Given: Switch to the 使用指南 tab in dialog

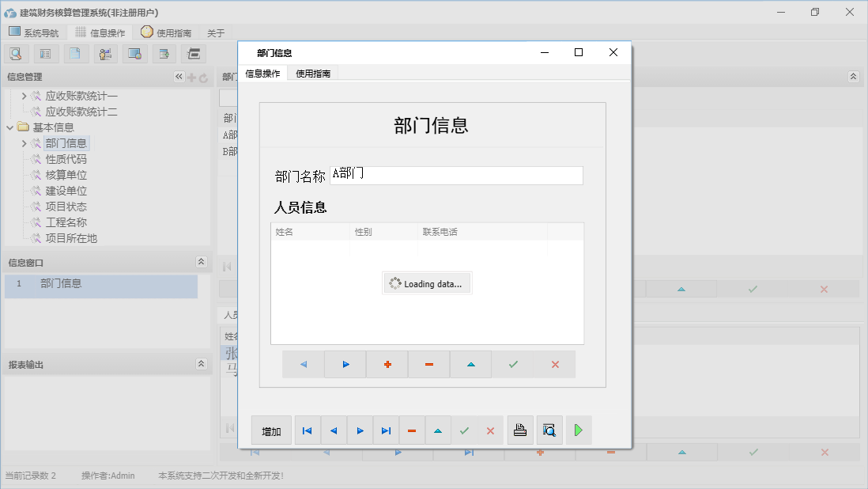Looking at the screenshot, I should [312, 72].
